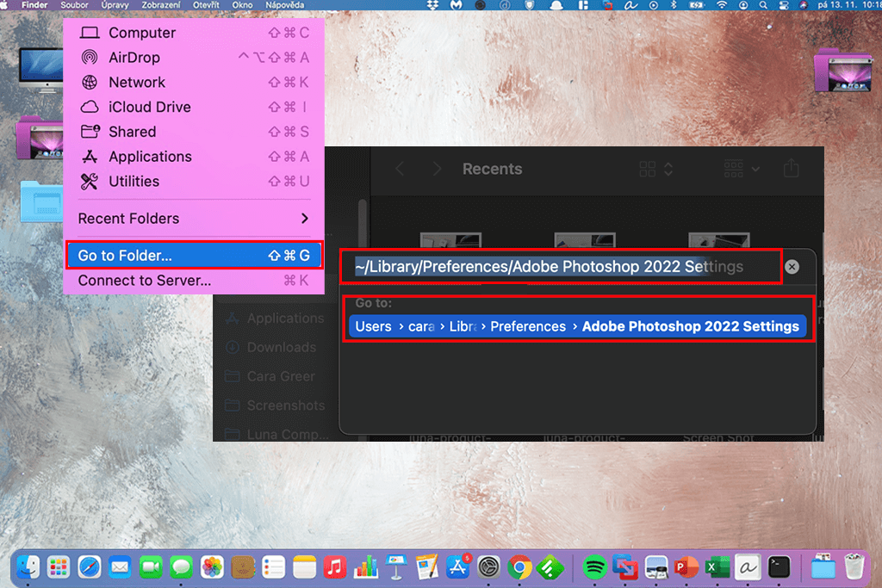Open Spotify from the Dock
This screenshot has width=882, height=588.
point(594,567)
